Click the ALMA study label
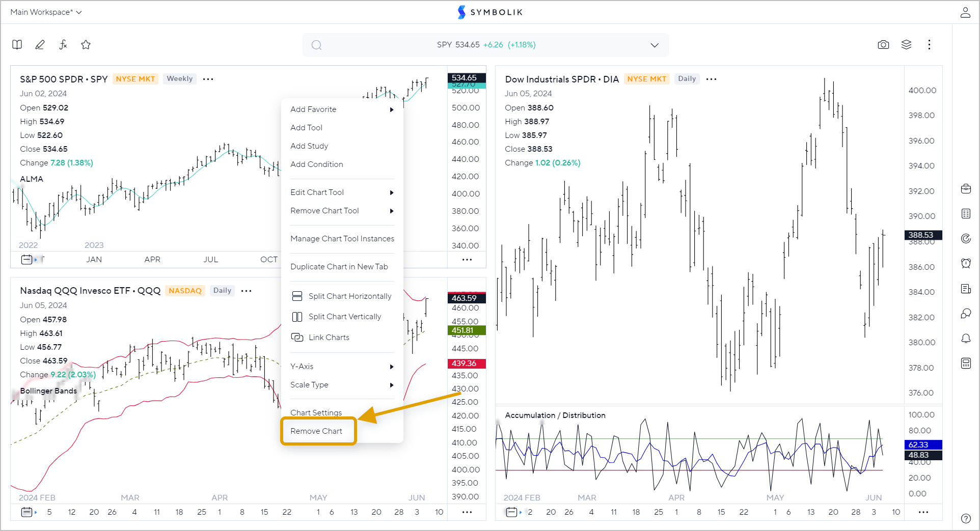 coord(32,179)
